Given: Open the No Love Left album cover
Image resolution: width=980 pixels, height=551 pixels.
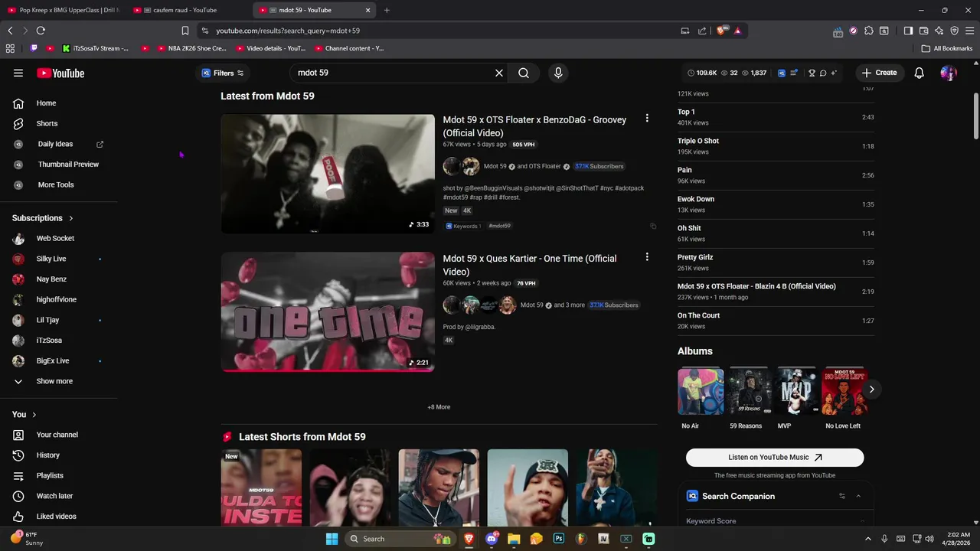Looking at the screenshot, I should (844, 391).
